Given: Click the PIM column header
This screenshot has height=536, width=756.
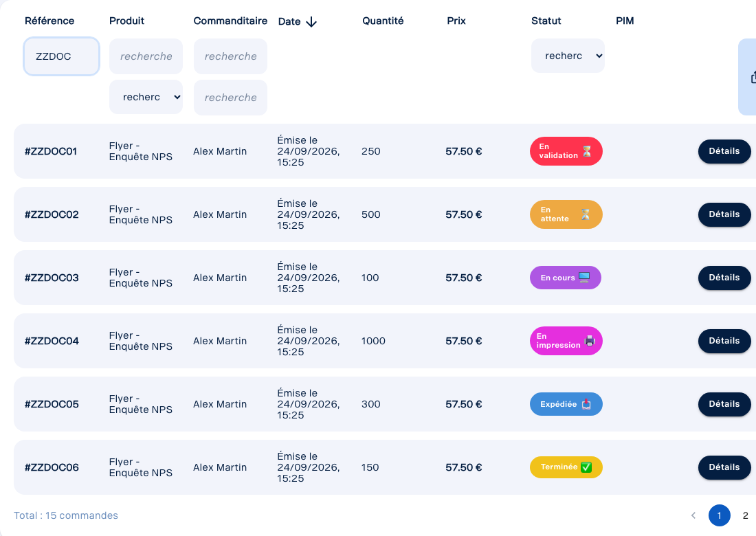Looking at the screenshot, I should pos(625,21).
